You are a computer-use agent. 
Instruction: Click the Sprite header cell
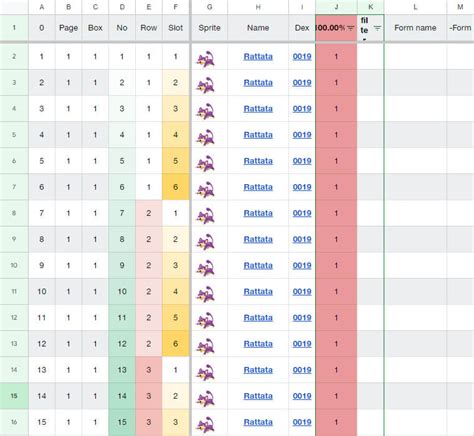209,28
